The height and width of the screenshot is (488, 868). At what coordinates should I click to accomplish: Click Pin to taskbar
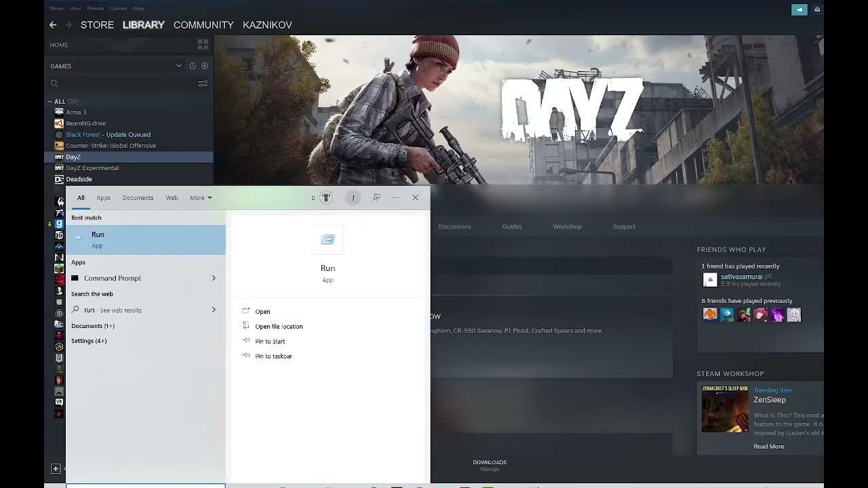pyautogui.click(x=273, y=357)
